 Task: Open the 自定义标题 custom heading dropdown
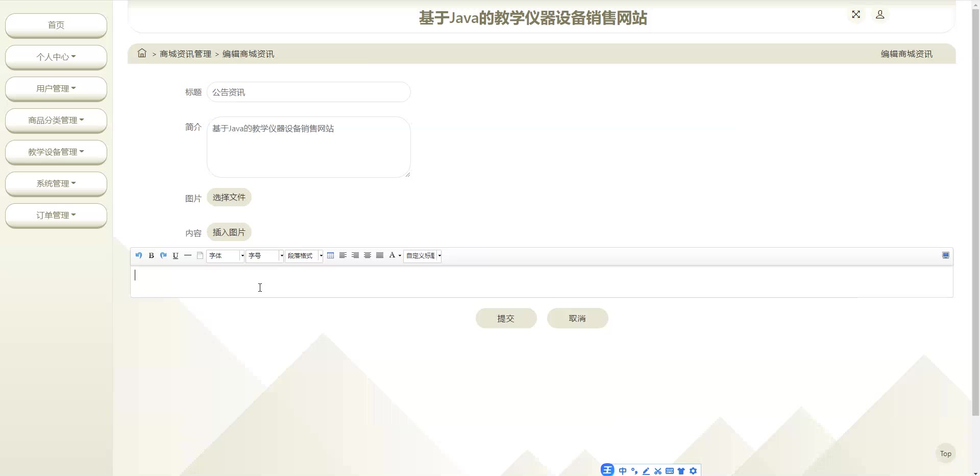(423, 255)
